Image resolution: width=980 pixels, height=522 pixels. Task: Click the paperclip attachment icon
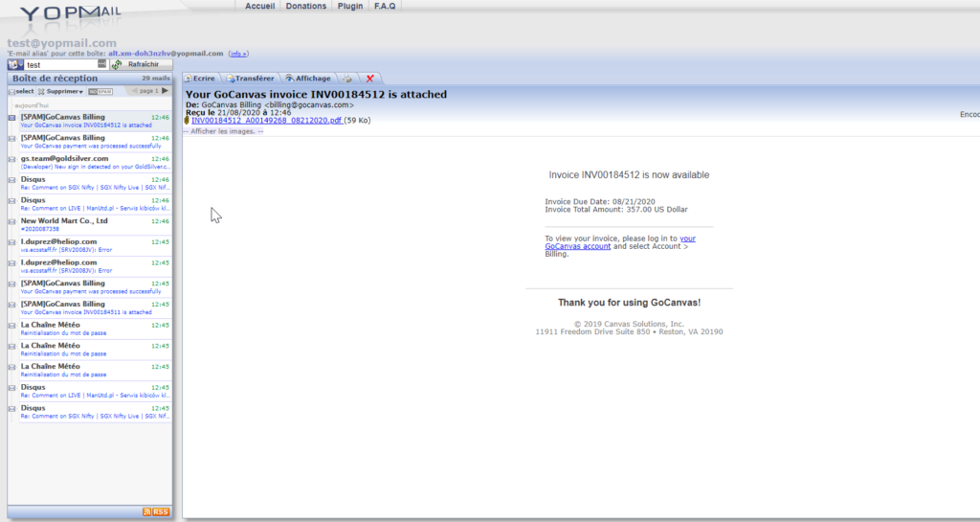click(x=187, y=120)
